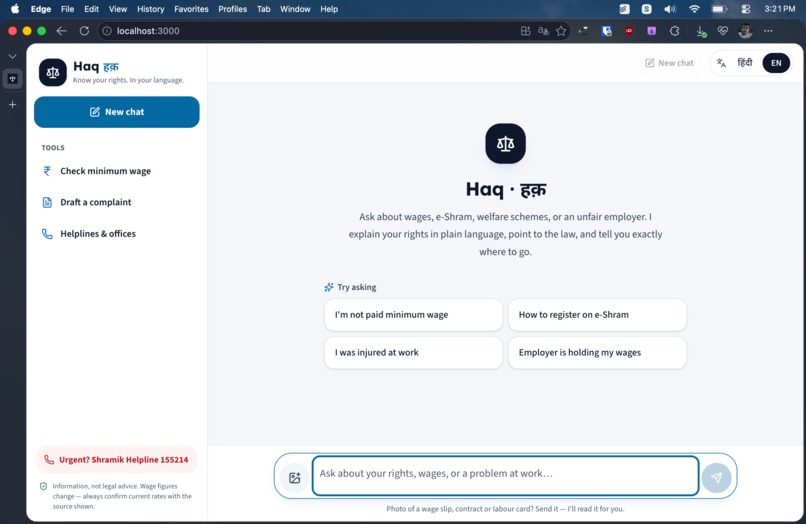
Task: Add page to favorites star
Action: pos(561,31)
